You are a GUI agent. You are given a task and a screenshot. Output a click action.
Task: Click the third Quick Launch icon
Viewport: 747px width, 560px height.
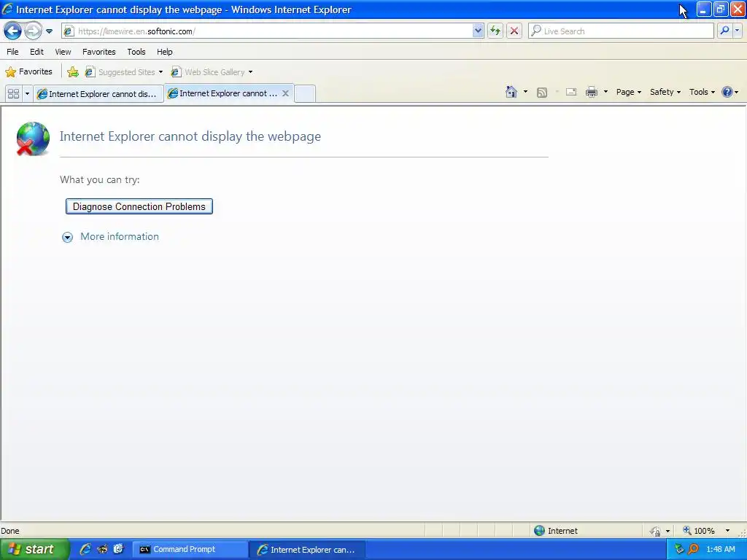click(x=119, y=549)
